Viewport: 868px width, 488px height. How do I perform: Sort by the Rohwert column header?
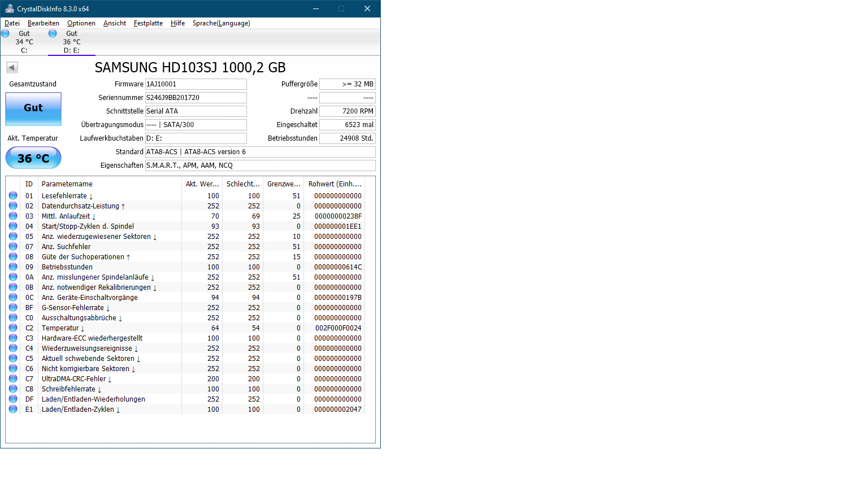click(335, 184)
